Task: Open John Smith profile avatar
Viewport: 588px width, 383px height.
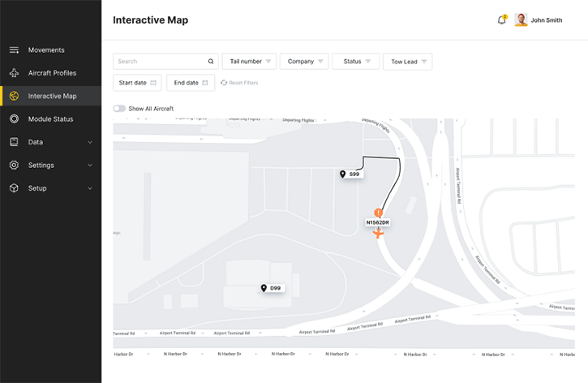Action: coord(521,20)
